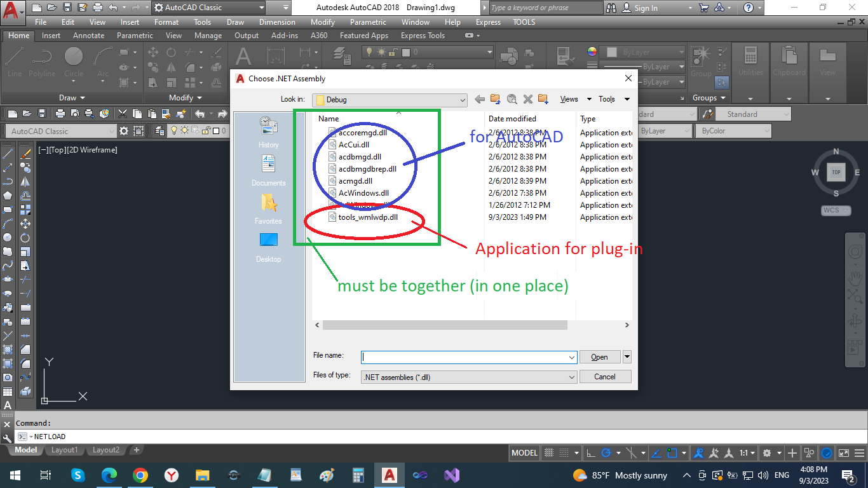
Task: Click the dropdown arrow next to Open button
Action: [627, 357]
